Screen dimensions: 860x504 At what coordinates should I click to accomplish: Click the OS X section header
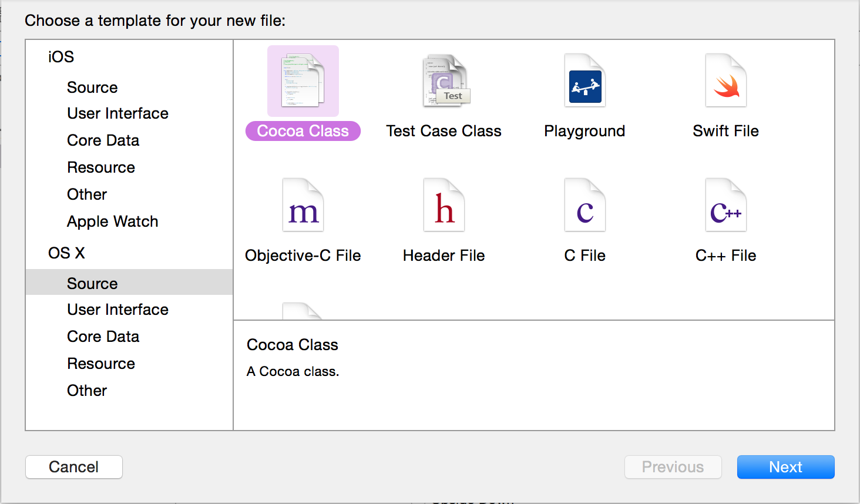coord(66,253)
